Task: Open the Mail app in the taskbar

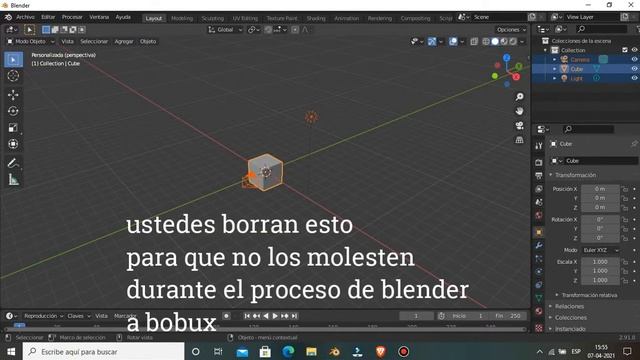Action: tap(242, 351)
